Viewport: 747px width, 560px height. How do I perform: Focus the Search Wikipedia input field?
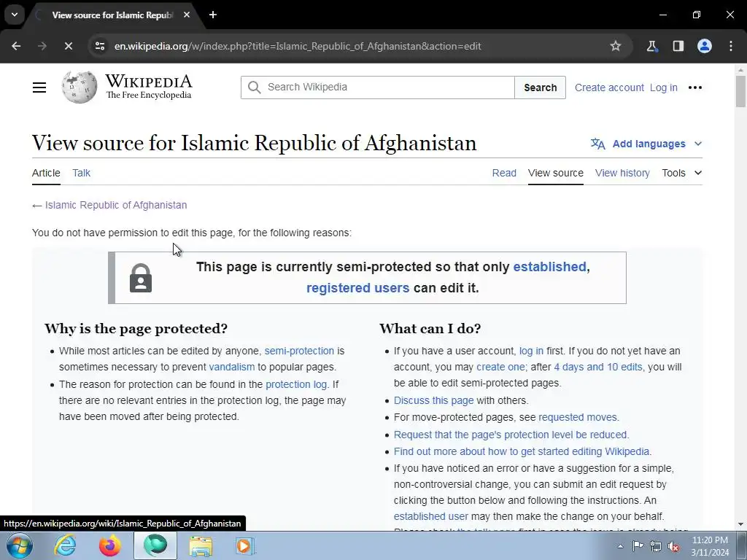[x=378, y=87]
